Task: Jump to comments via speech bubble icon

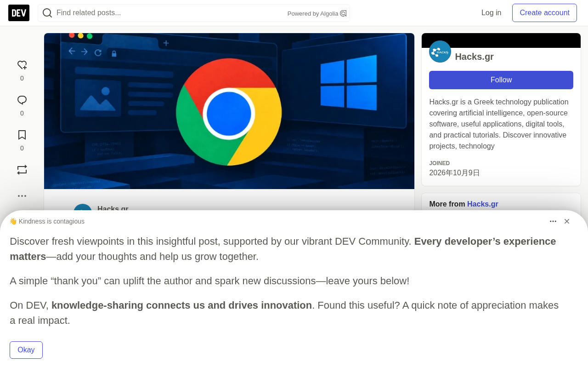Action: (x=22, y=100)
